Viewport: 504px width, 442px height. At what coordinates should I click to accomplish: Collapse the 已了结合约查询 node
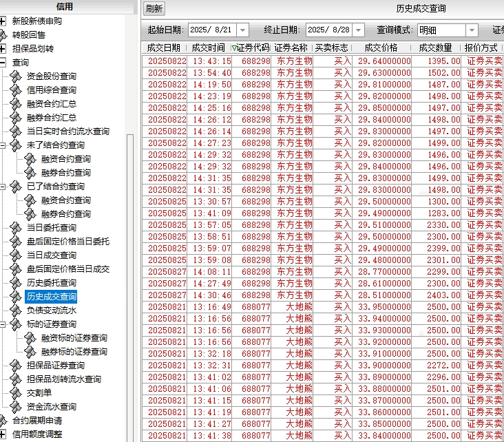(3, 187)
